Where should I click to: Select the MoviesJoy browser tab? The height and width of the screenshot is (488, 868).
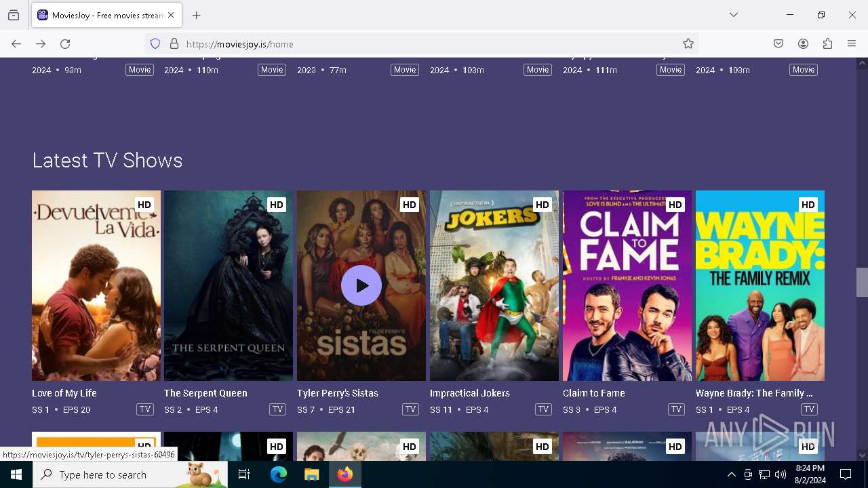click(106, 15)
